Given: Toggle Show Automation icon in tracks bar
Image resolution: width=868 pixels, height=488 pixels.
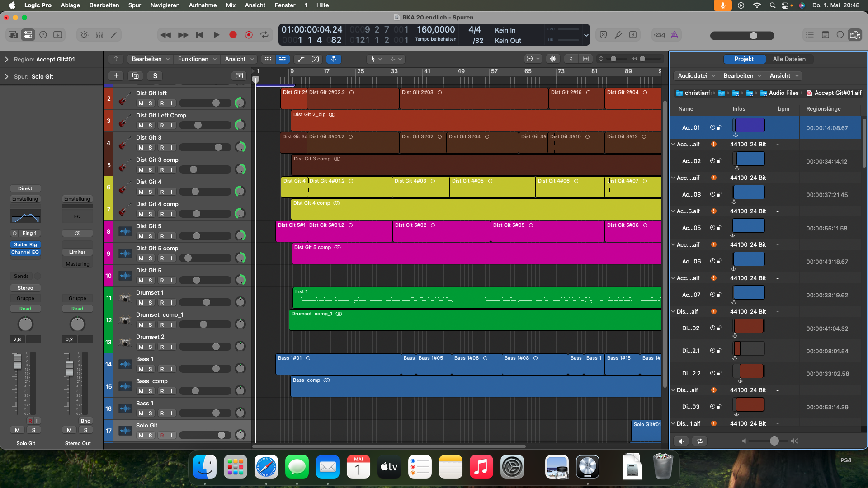Looking at the screenshot, I should tap(300, 59).
